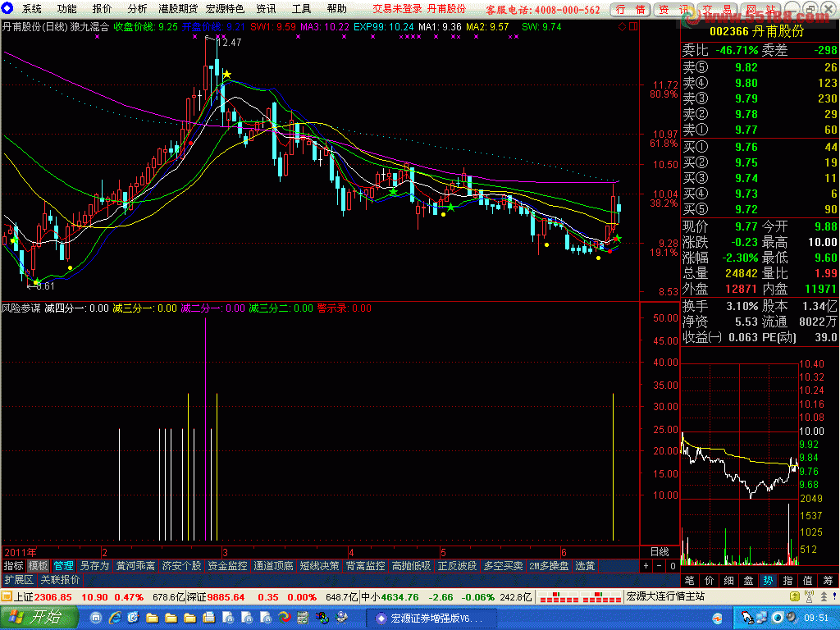
Task: Select the 管理 tab
Action: coord(63,566)
